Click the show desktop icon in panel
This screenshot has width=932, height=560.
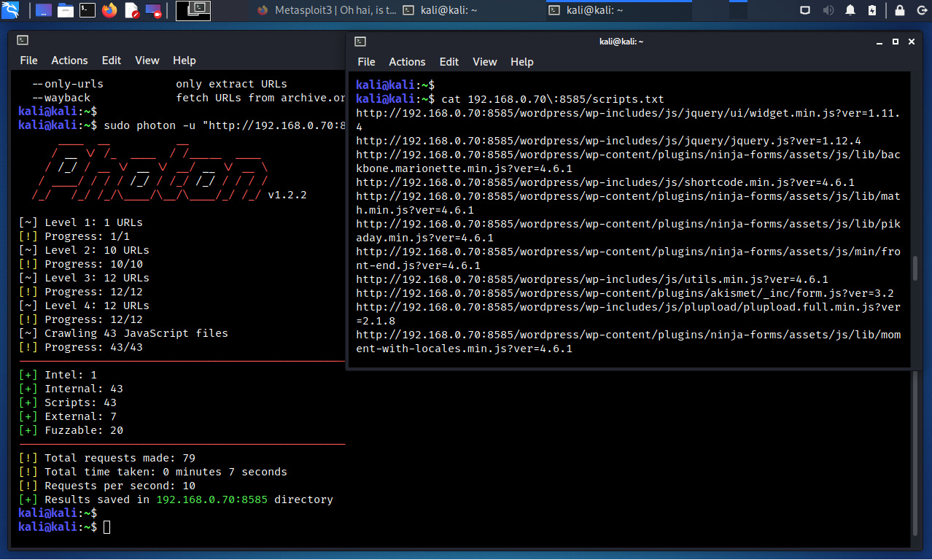tap(43, 10)
